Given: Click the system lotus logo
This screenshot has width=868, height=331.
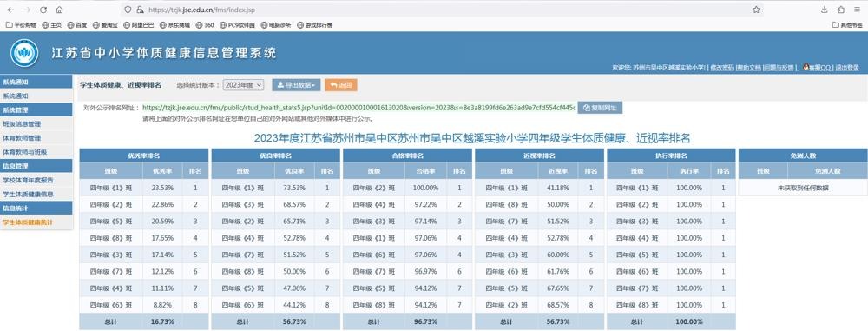Looking at the screenshot, I should click(x=25, y=53).
